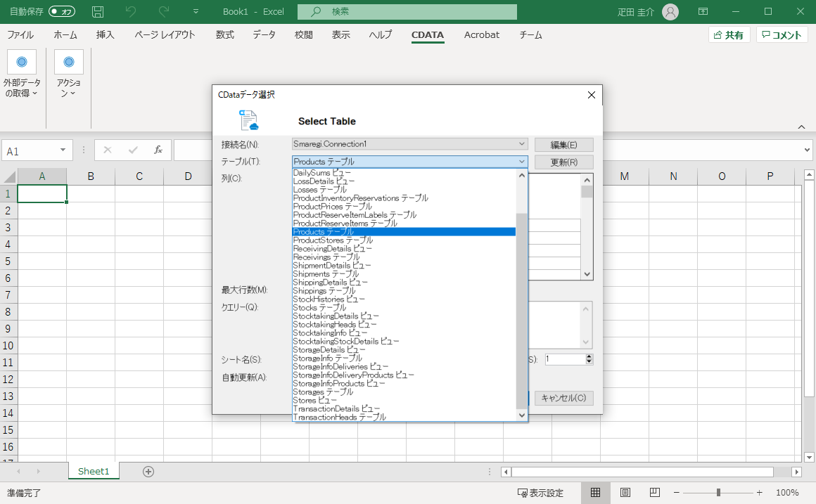Click the キャンセル(C) button
816x504 pixels.
563,397
